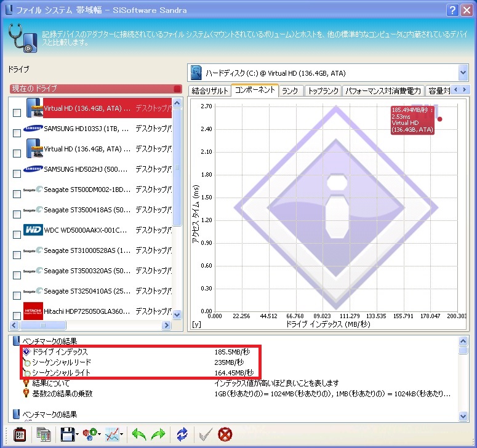The height and width of the screenshot is (448, 477).
Task: Click the hard disk icon in the drive combo box
Action: point(196,73)
